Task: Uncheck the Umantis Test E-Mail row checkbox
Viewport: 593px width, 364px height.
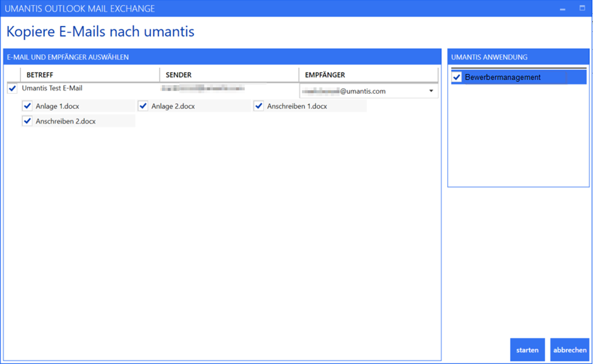Action: tap(12, 89)
